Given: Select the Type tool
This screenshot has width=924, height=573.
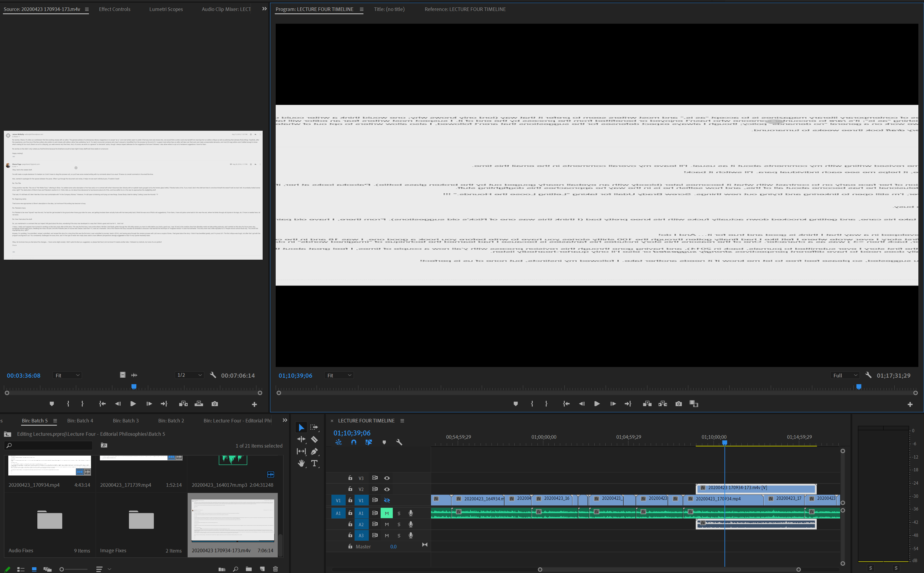Looking at the screenshot, I should pos(314,463).
